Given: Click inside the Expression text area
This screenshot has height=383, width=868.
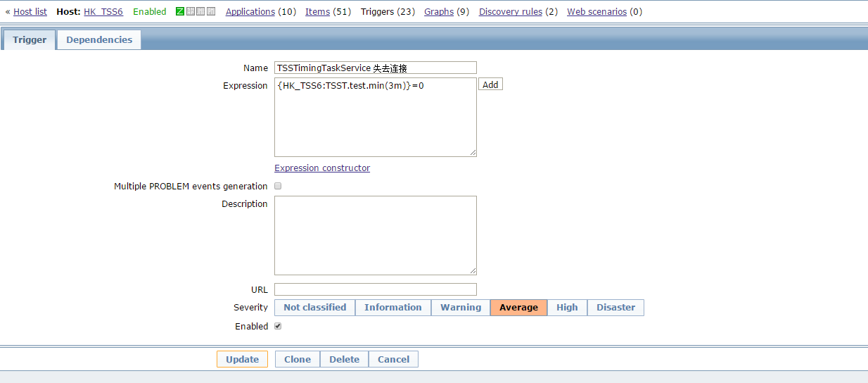Looking at the screenshot, I should 376,117.
